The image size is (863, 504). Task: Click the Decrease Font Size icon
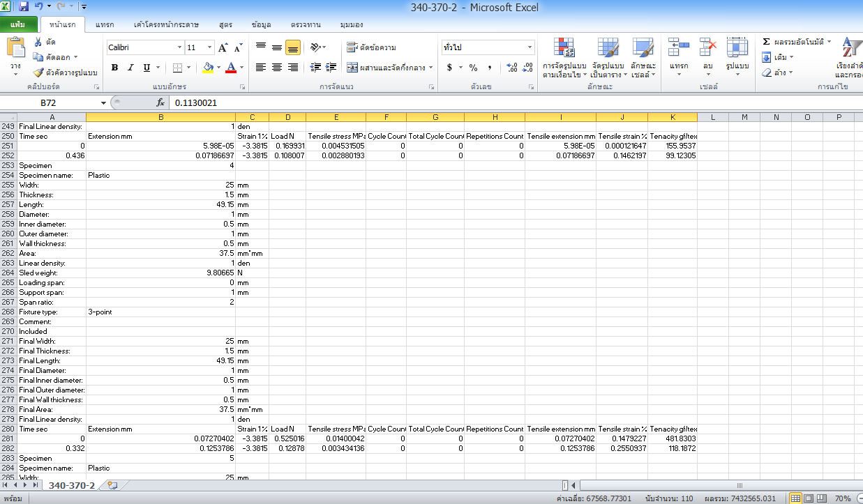pos(238,47)
